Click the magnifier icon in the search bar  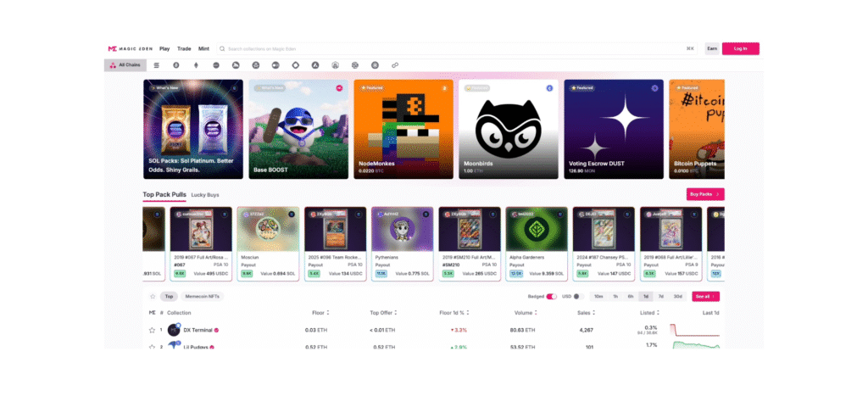tap(224, 49)
